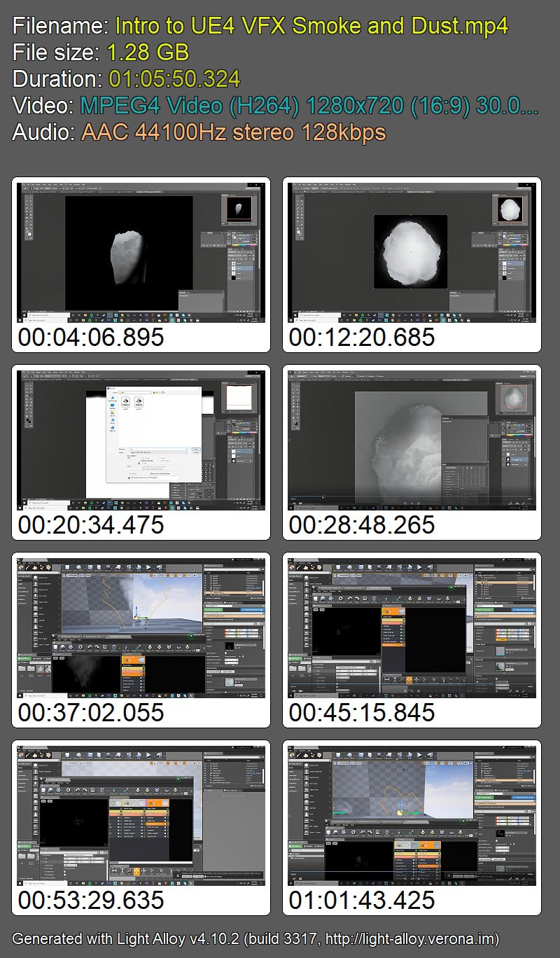Click the timestamp 00:28:48.265
The height and width of the screenshot is (958, 560).
362,525
